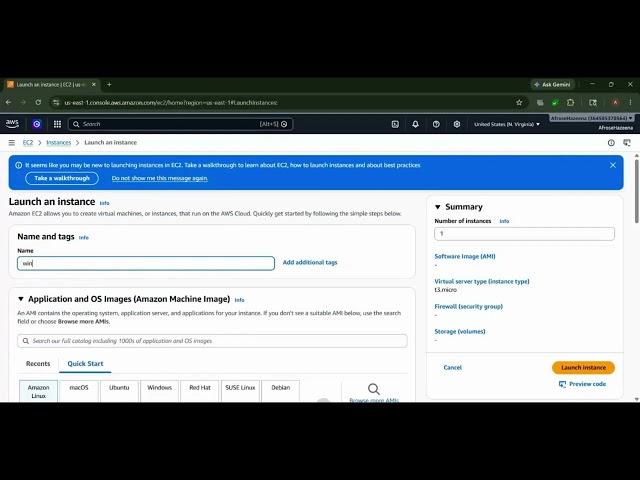640x480 pixels.
Task: Go to Instances breadcrumb link
Action: coord(58,142)
